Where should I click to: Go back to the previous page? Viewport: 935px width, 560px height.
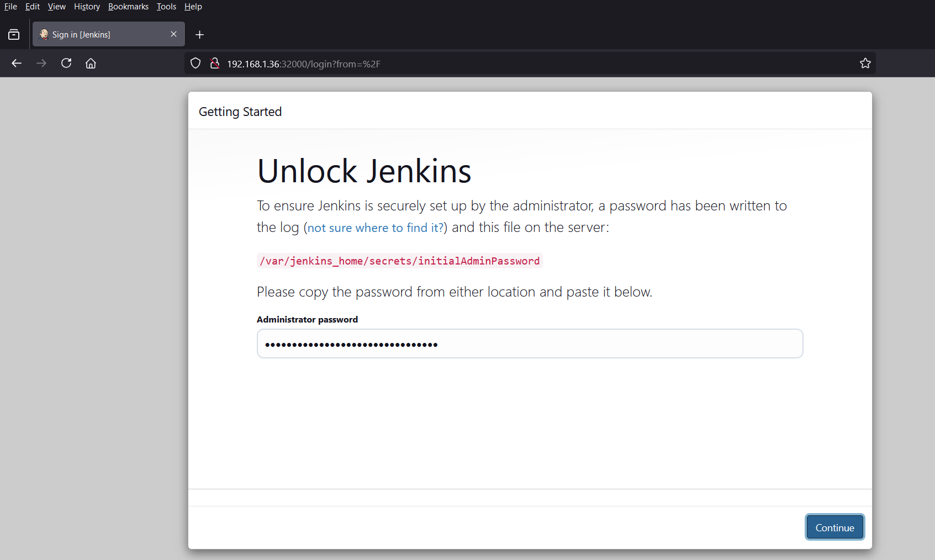tap(17, 64)
